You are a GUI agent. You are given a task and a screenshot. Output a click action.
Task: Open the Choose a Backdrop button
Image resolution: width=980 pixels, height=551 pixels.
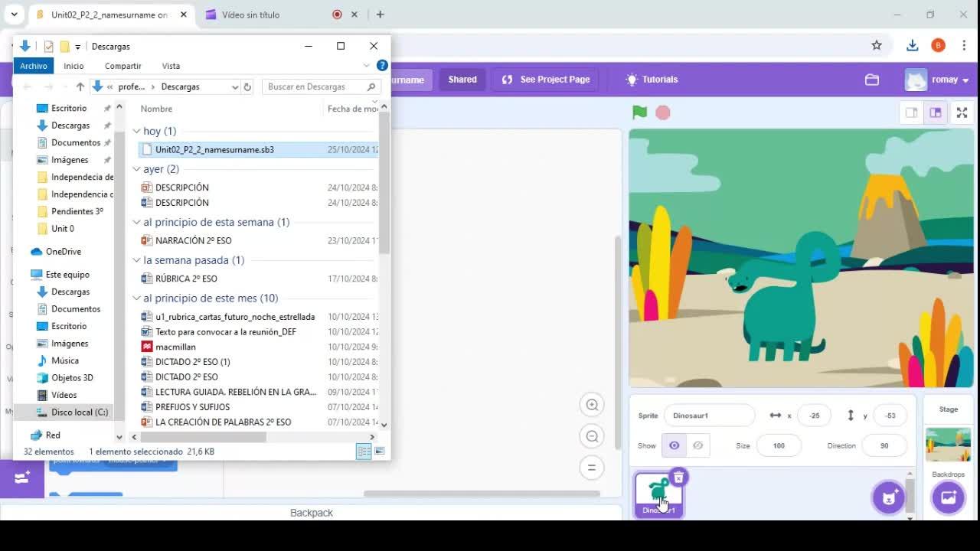(x=948, y=497)
